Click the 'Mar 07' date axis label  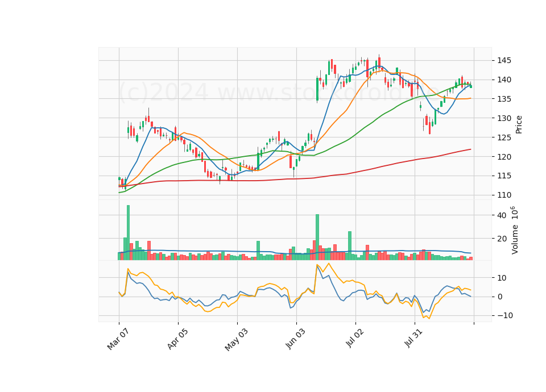point(118,339)
